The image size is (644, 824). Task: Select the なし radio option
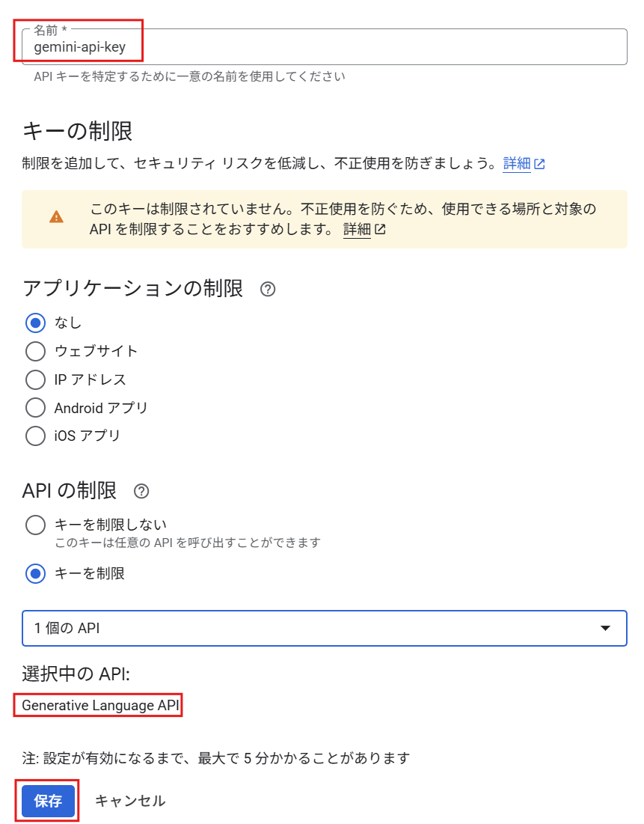click(x=35, y=323)
